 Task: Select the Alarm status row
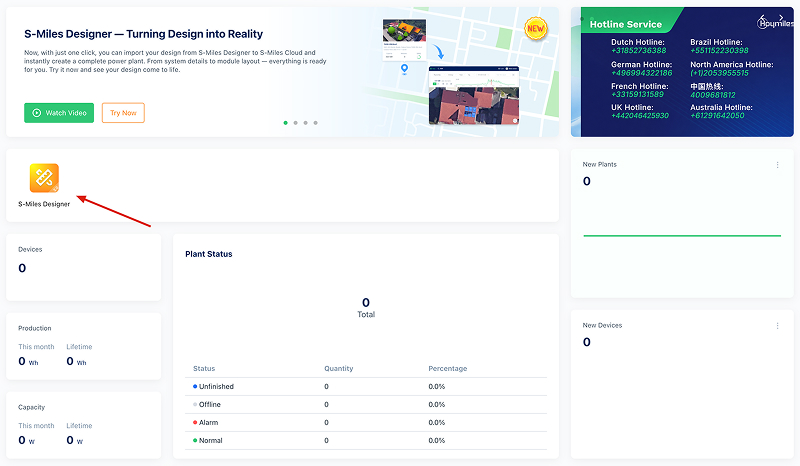tap(366, 423)
